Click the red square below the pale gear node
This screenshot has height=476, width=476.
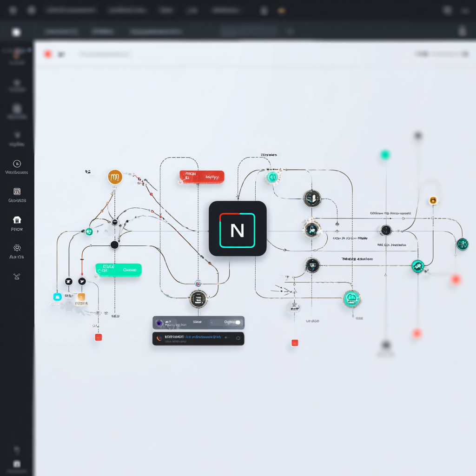[294, 343]
